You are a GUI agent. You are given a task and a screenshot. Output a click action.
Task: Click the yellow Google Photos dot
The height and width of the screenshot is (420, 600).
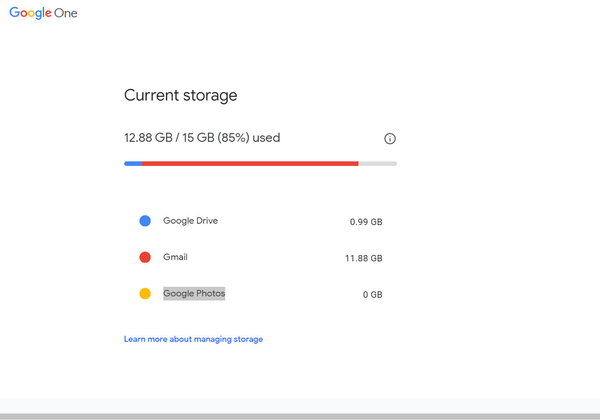[145, 294]
